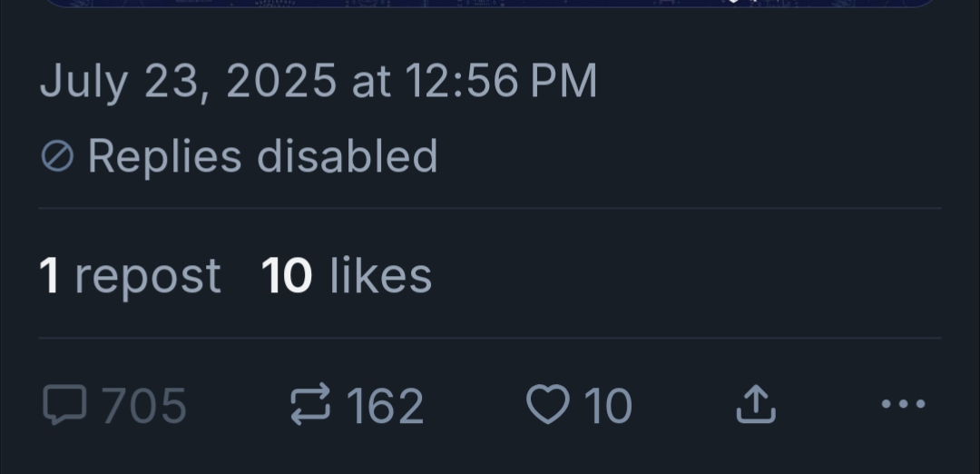The height and width of the screenshot is (474, 980).
Task: Click the reply speech bubble icon
Action: point(64,405)
